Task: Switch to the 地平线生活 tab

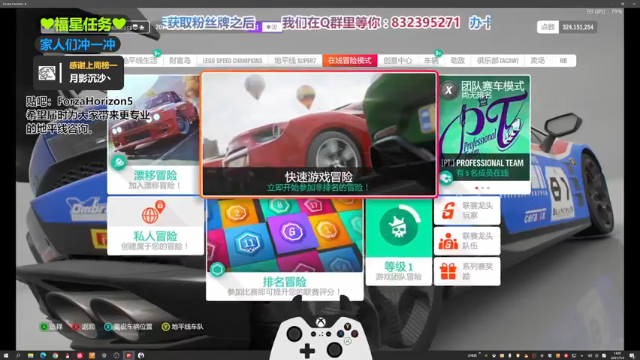Action: [140, 60]
